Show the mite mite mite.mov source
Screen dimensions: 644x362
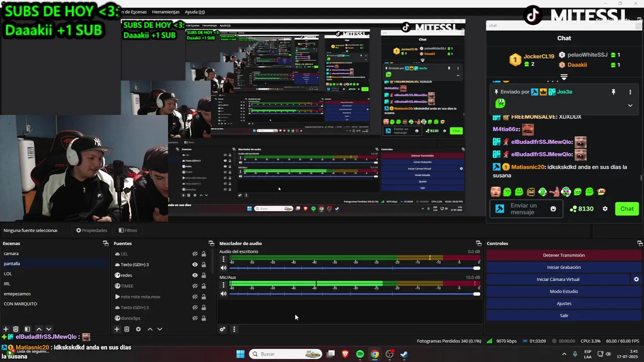(195, 297)
